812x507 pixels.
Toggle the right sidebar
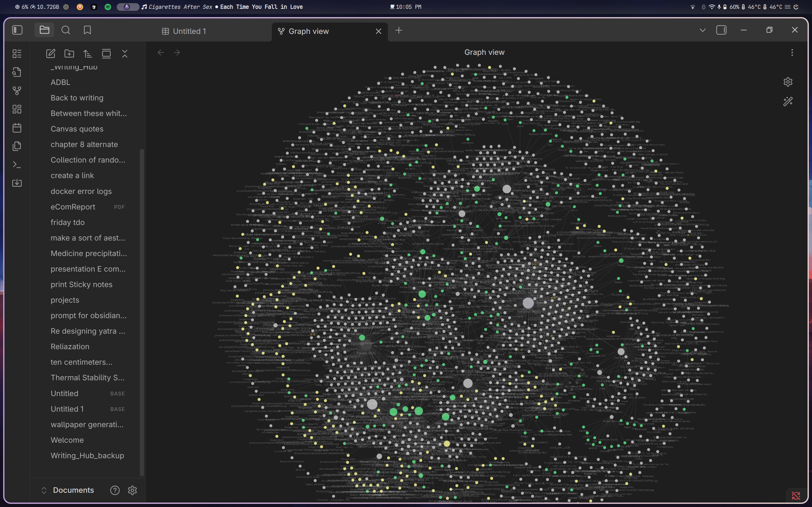tap(721, 30)
